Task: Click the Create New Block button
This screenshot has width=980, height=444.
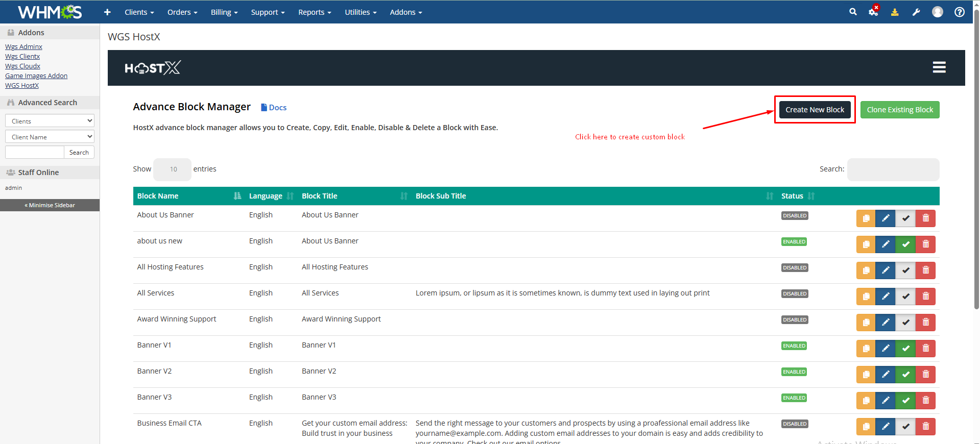Action: coord(815,110)
